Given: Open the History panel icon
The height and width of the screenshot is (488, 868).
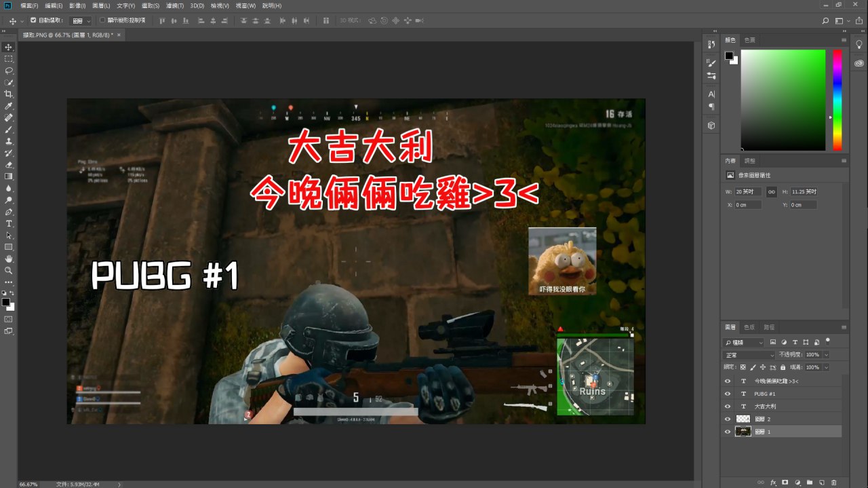Looking at the screenshot, I should click(x=711, y=44).
